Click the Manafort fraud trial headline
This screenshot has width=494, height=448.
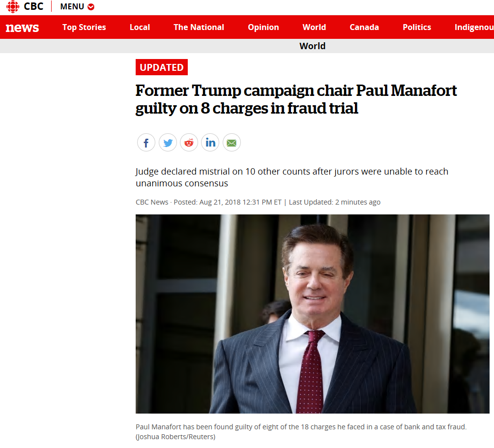coord(296,99)
